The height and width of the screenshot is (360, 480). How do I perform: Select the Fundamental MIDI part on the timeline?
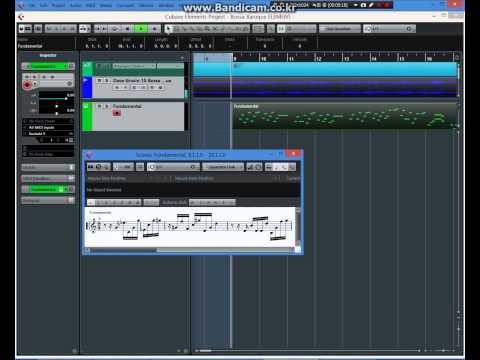point(345,116)
